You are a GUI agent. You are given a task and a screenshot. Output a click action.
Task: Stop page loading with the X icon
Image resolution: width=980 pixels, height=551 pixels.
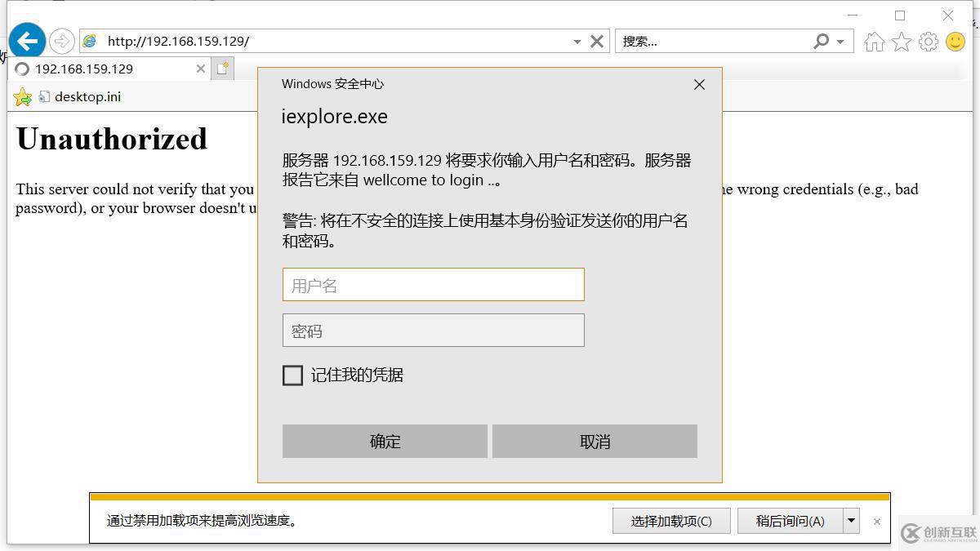597,41
